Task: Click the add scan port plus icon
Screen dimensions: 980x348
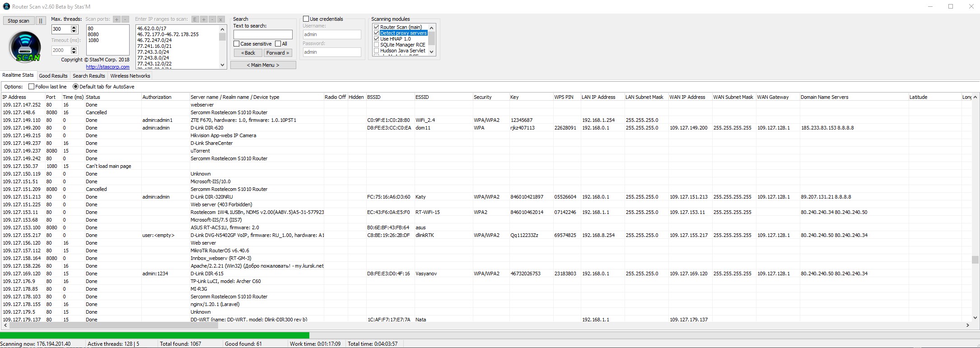Action: tap(117, 19)
